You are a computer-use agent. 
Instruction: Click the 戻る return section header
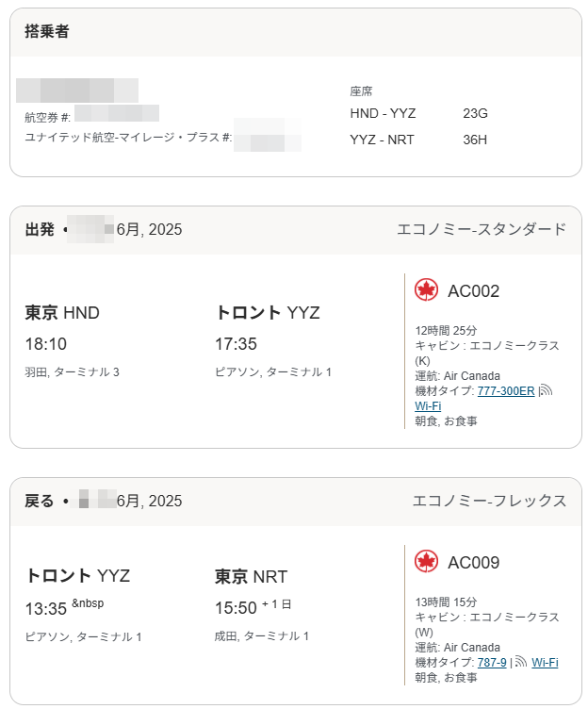tap(296, 501)
